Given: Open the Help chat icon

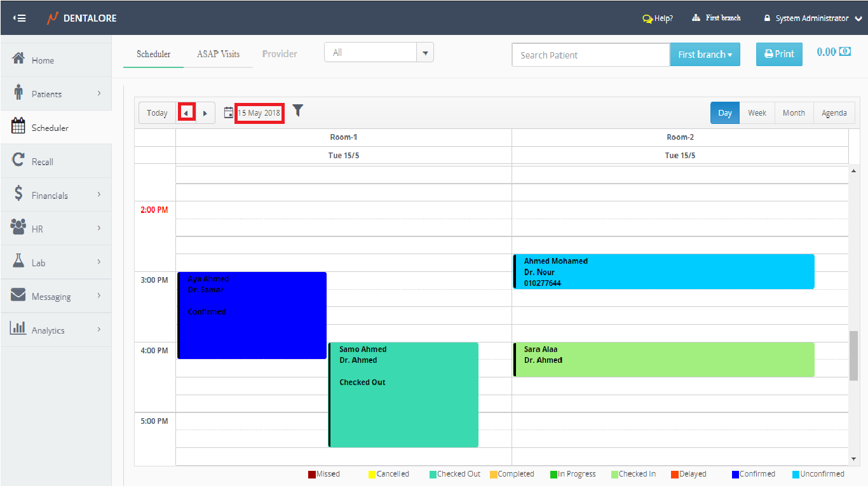Looking at the screenshot, I should 648,18.
